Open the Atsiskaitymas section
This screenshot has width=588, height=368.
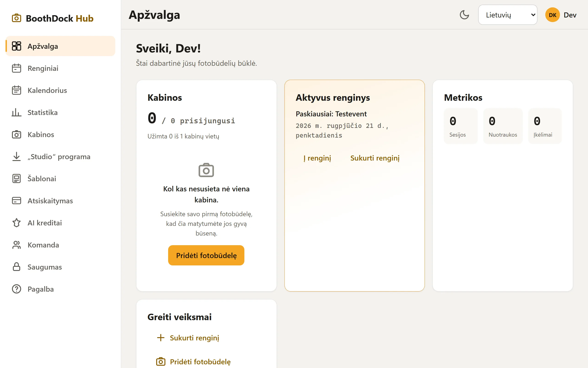[x=60, y=201]
